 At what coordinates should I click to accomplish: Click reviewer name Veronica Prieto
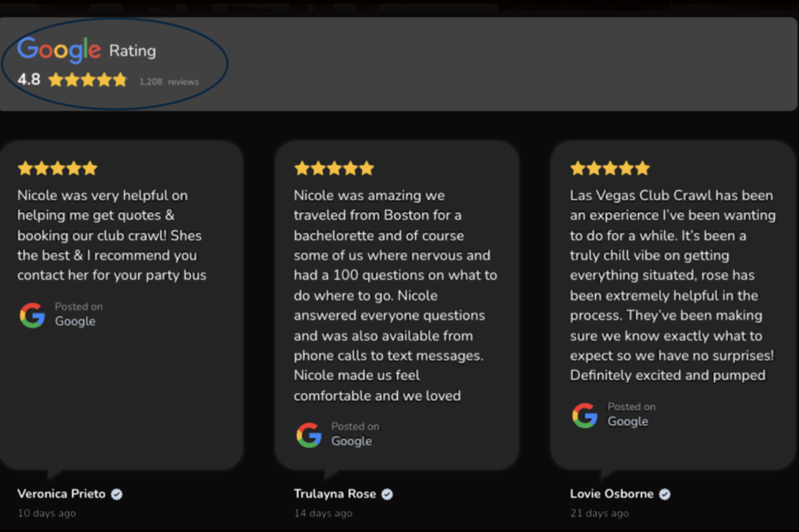[61, 494]
